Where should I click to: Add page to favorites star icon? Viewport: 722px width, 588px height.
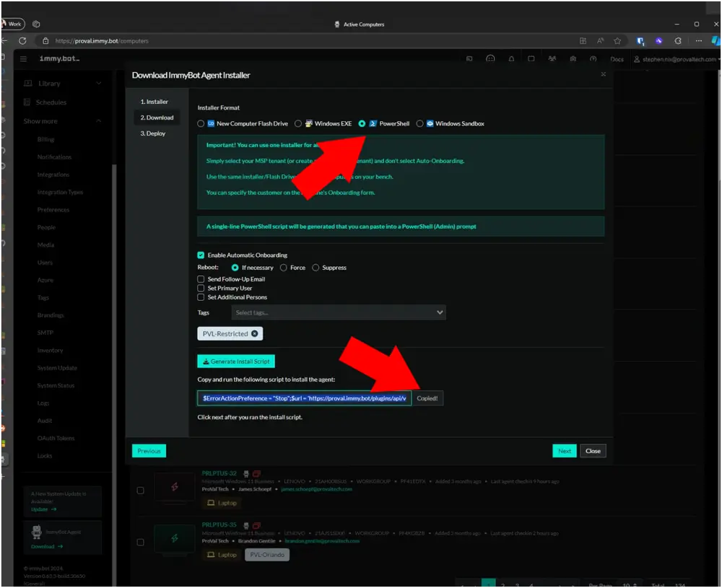[x=617, y=41]
